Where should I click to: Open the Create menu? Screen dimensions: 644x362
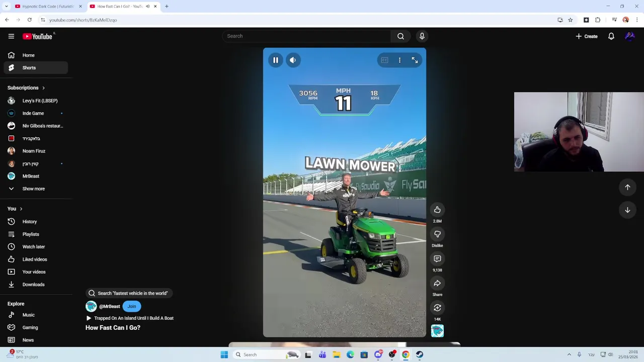[x=587, y=36]
